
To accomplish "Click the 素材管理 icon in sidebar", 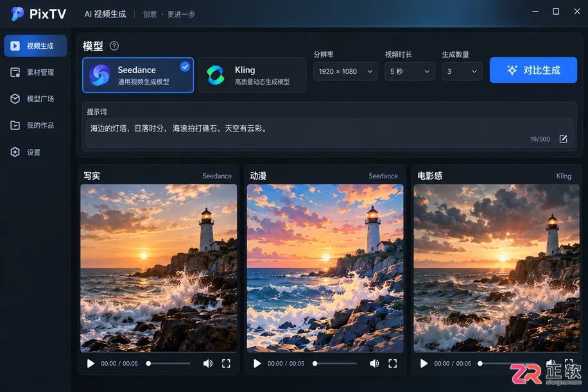I will tap(15, 72).
